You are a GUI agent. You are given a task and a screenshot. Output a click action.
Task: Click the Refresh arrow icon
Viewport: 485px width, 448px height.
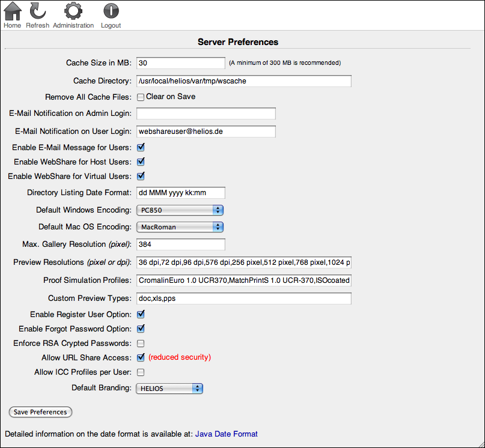[x=37, y=11]
